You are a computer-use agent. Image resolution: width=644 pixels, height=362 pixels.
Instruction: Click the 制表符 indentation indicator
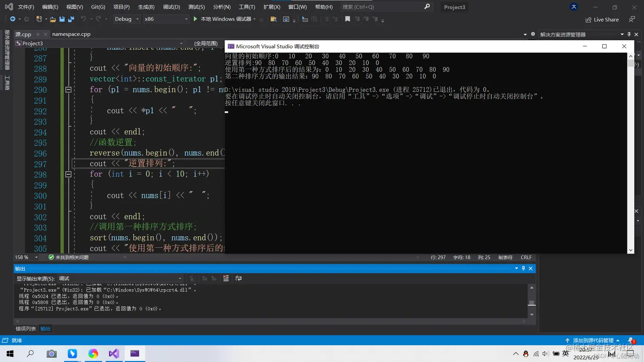[x=506, y=257]
